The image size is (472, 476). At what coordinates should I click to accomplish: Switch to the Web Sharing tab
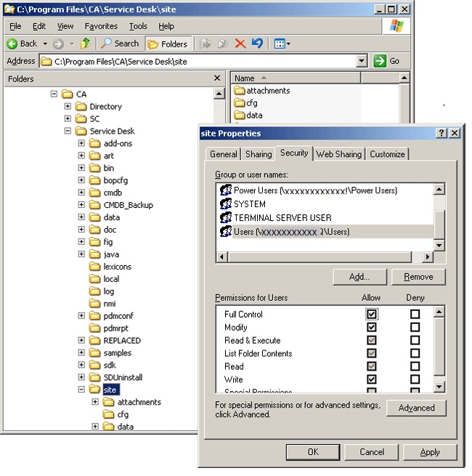(339, 154)
